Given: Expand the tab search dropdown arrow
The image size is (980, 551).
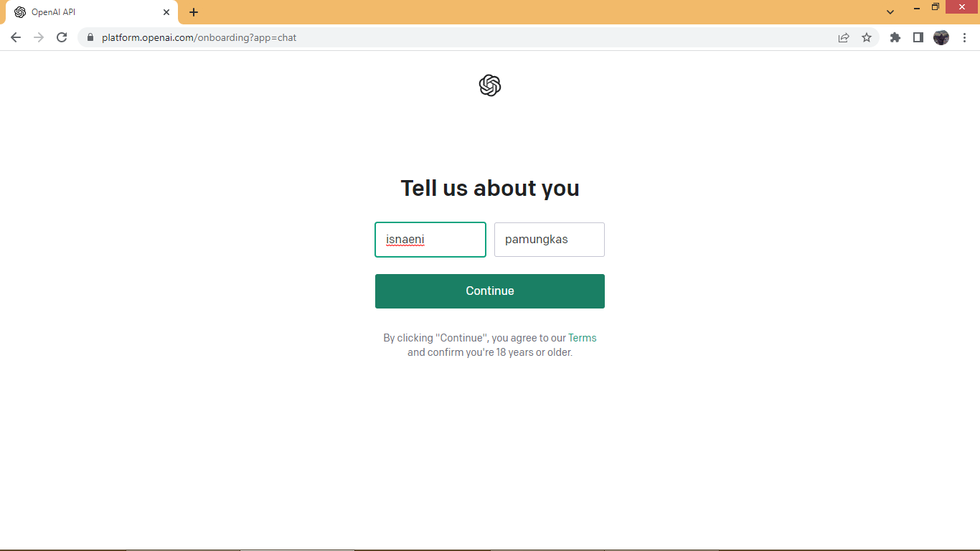Looking at the screenshot, I should point(890,12).
